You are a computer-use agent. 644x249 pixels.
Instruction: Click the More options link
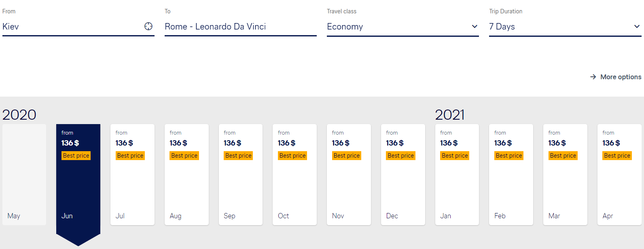pos(621,77)
